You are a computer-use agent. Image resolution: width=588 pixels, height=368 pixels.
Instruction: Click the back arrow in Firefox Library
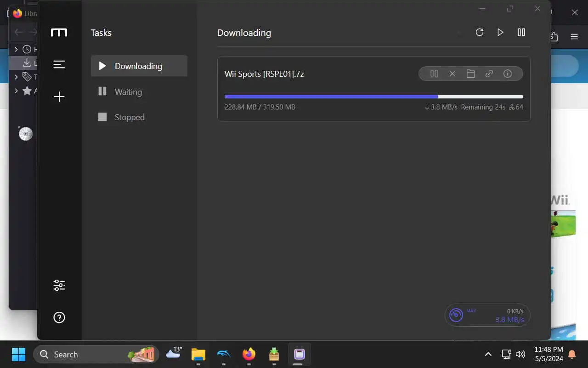pos(18,32)
